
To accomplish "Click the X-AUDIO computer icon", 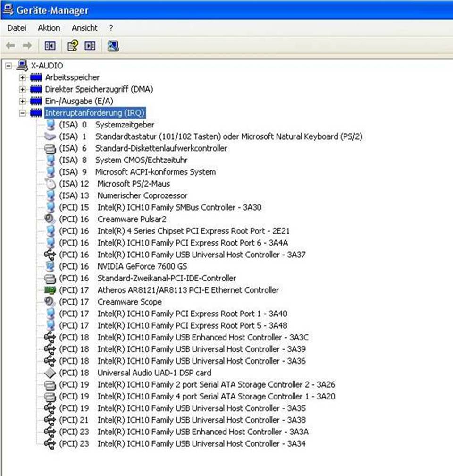I will pyautogui.click(x=22, y=65).
